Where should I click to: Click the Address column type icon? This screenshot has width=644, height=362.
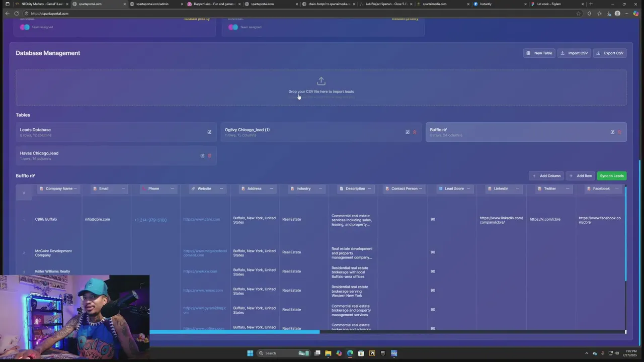coord(243,189)
